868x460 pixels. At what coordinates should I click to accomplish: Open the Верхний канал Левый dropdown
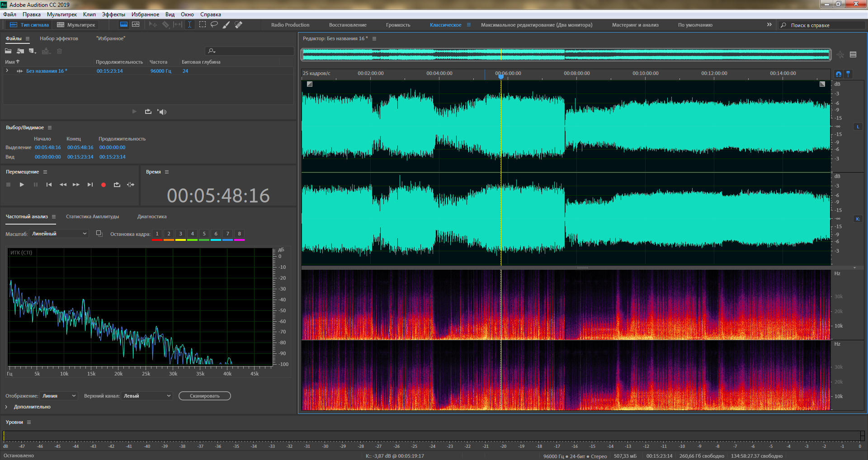click(147, 396)
